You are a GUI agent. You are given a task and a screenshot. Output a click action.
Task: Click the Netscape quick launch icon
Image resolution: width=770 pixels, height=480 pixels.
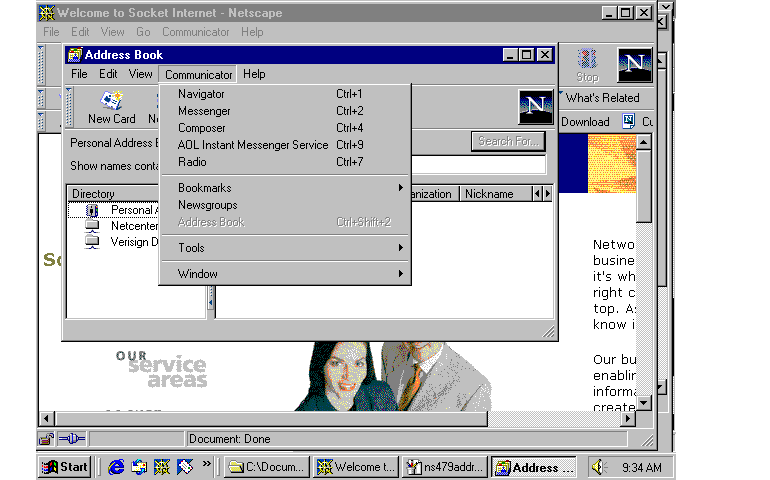pos(162,467)
